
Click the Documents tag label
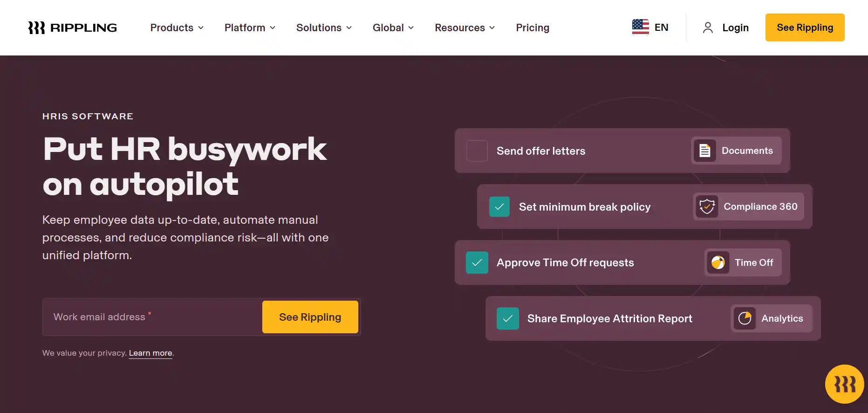[x=747, y=151]
